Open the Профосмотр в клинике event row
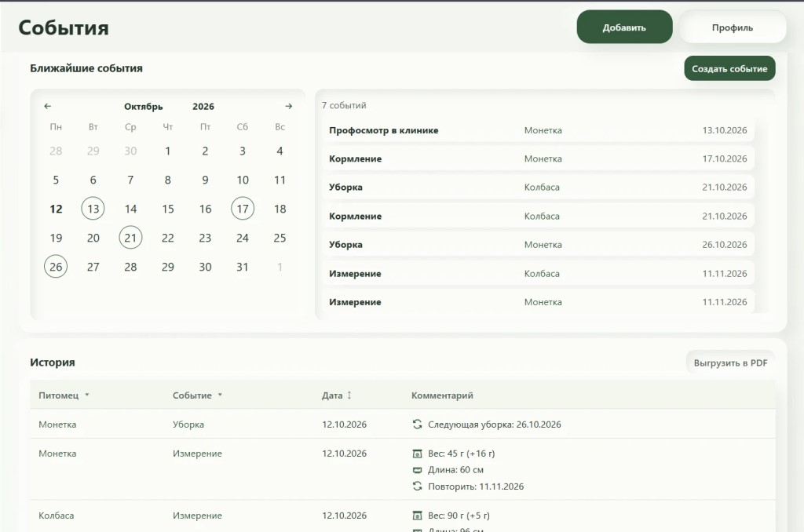The width and height of the screenshot is (804, 532). [x=538, y=130]
